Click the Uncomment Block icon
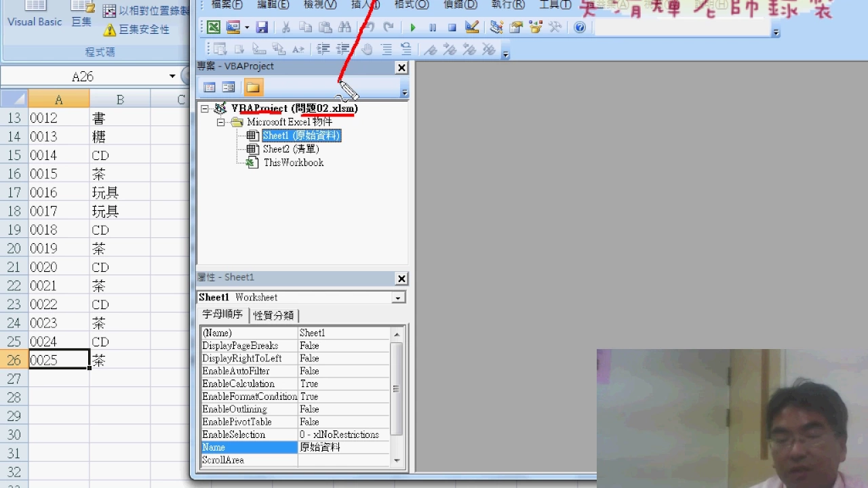 [406, 49]
